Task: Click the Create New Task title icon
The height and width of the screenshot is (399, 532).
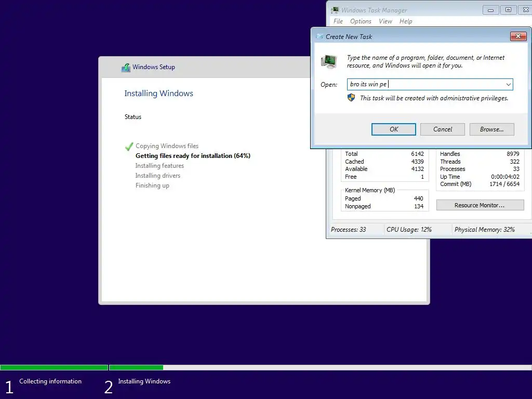Action: pos(320,36)
